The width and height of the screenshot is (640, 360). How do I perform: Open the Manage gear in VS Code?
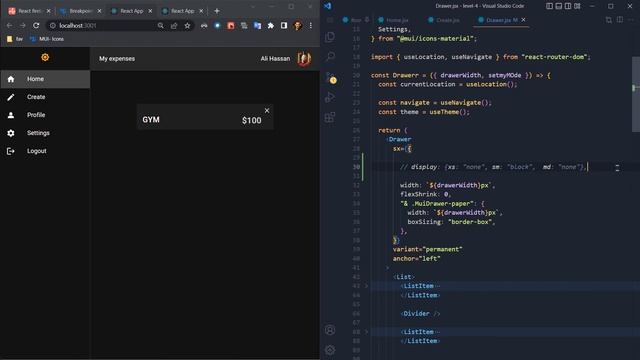(x=330, y=350)
